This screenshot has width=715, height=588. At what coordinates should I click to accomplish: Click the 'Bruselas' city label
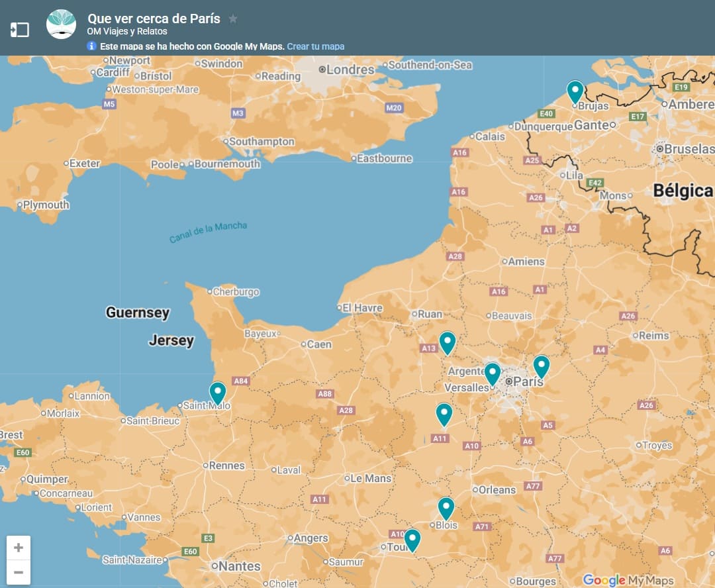(x=689, y=149)
